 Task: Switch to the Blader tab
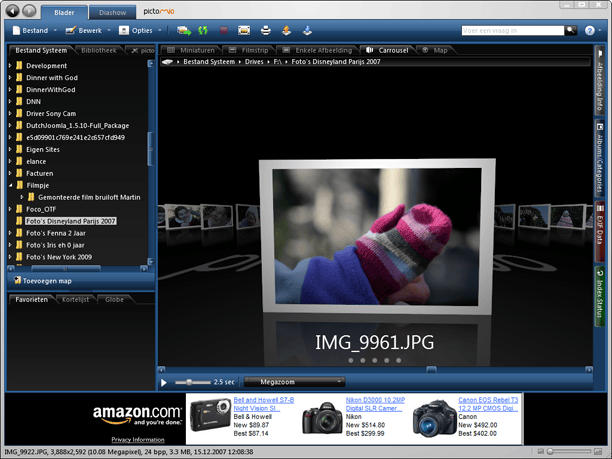[x=64, y=12]
